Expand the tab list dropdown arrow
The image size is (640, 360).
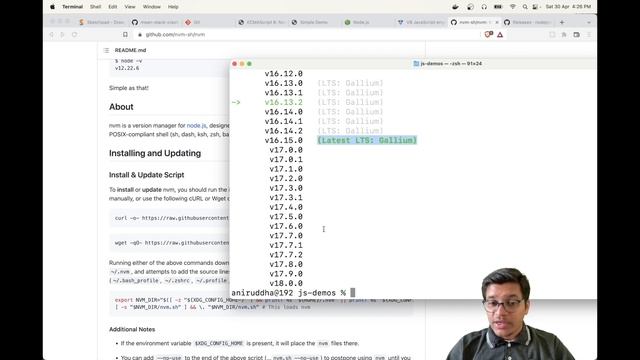tap(589, 22)
